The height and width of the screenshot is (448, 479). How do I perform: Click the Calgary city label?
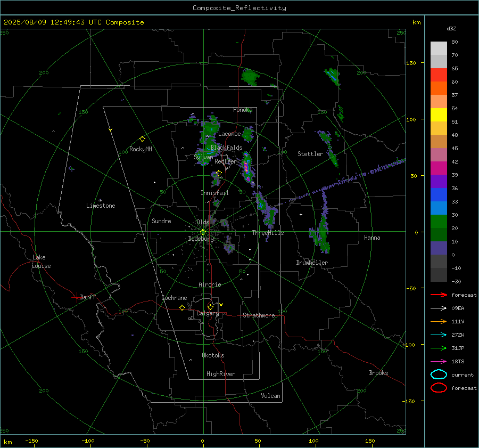click(x=208, y=314)
